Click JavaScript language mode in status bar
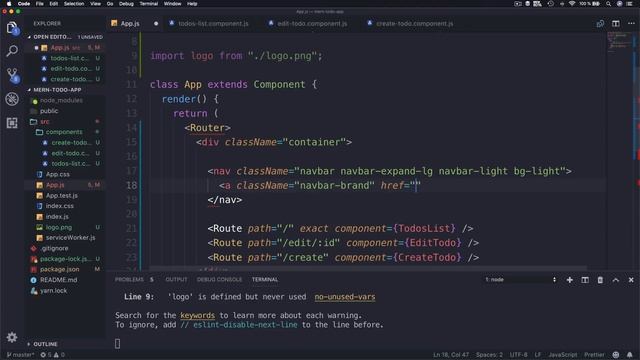This screenshot has width=640, height=360. [x=563, y=355]
